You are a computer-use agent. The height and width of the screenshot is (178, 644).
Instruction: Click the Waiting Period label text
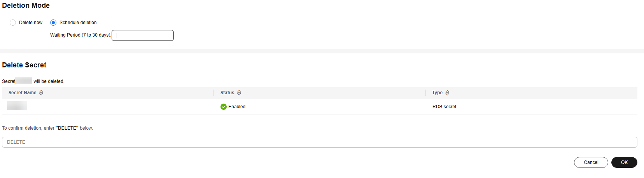(x=80, y=35)
